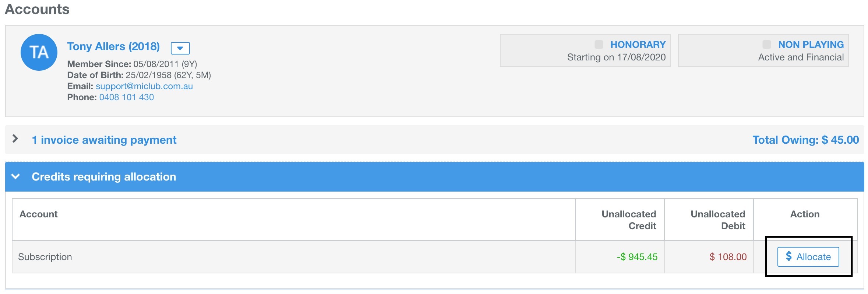Image resolution: width=868 pixels, height=294 pixels.
Task: Click unallocated credit amount -$ 945.45
Action: click(x=637, y=257)
